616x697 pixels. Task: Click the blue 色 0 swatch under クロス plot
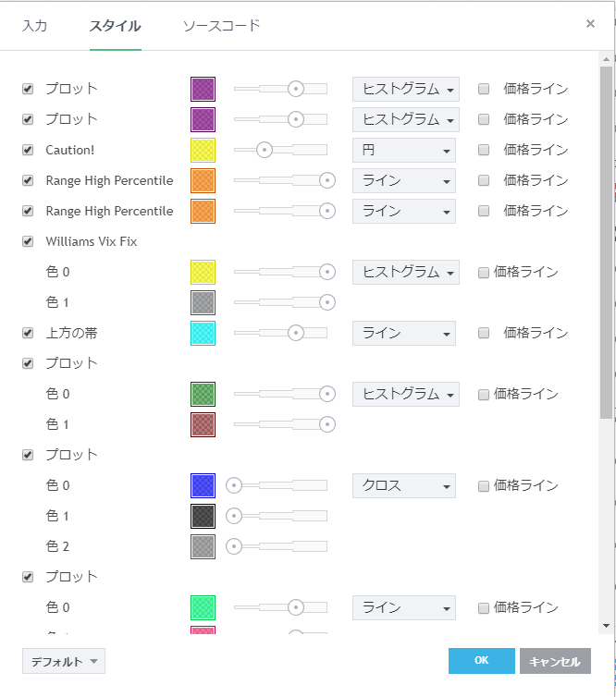[x=203, y=485]
